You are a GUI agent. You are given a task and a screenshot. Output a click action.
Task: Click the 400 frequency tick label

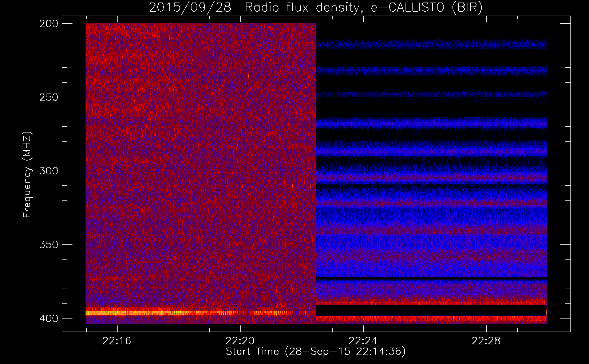[49, 318]
